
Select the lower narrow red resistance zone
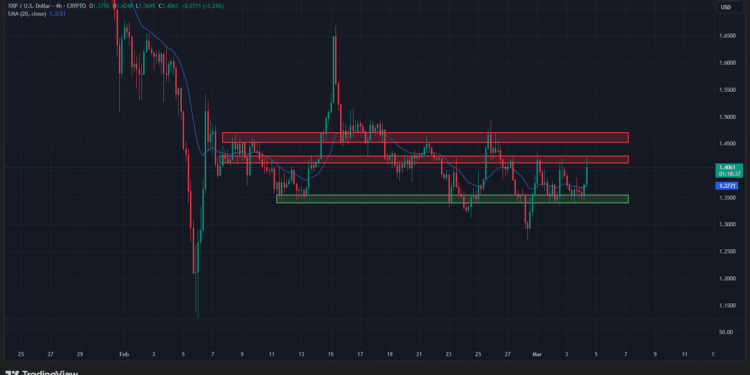424,159
